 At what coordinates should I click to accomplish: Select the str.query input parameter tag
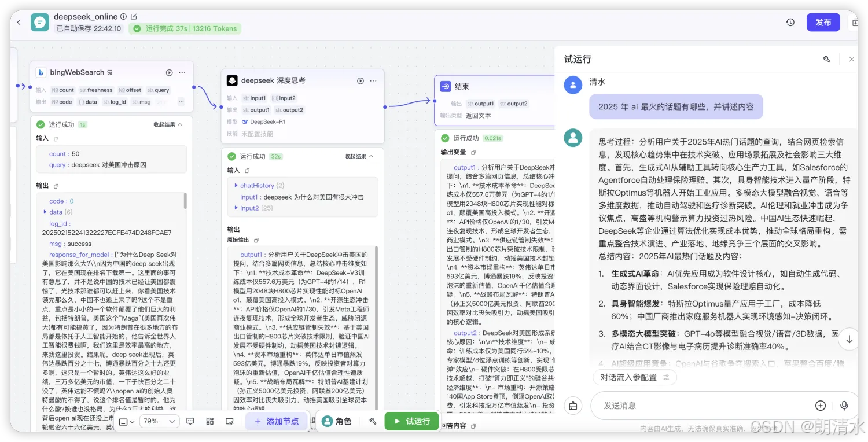[158, 90]
